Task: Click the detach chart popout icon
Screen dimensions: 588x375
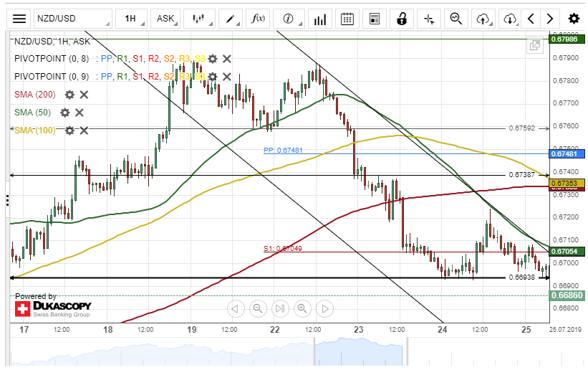Action: pos(535,45)
